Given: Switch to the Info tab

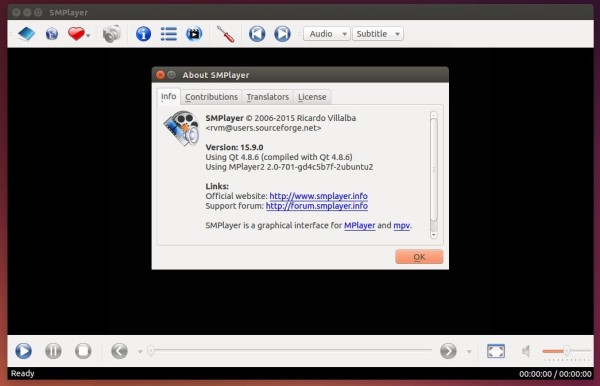Looking at the screenshot, I should coord(168,96).
